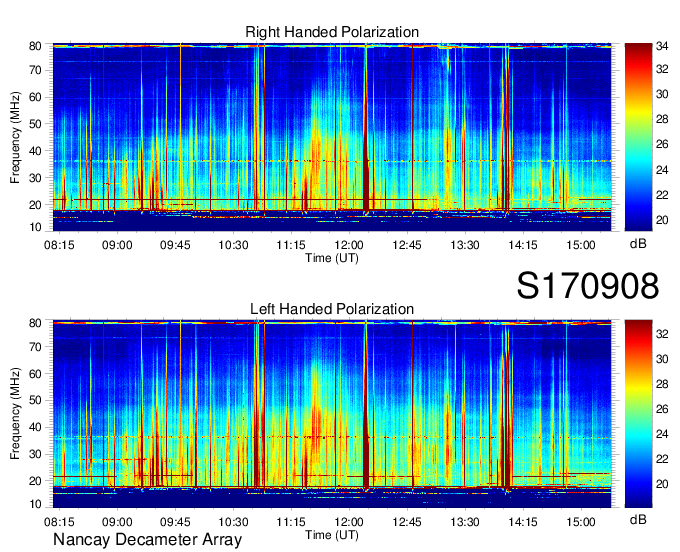Select the S170908 date label
The height and width of the screenshot is (552, 680).
[588, 286]
